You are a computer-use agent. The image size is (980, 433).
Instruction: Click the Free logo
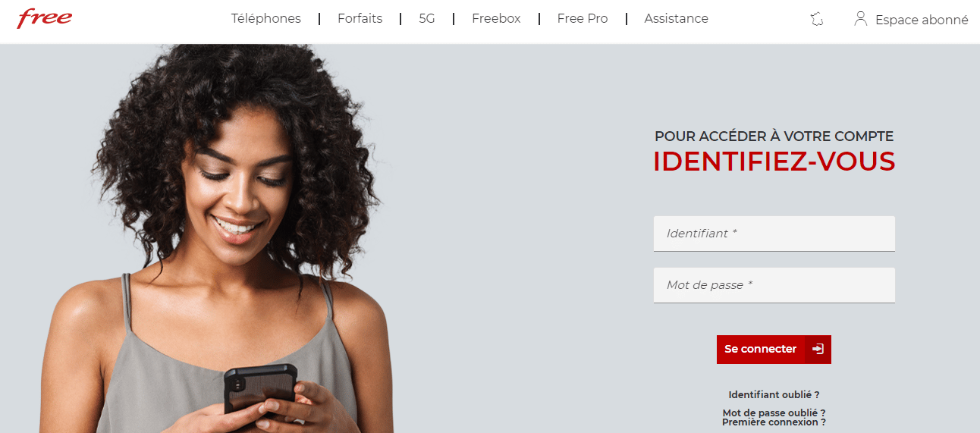coord(45,18)
